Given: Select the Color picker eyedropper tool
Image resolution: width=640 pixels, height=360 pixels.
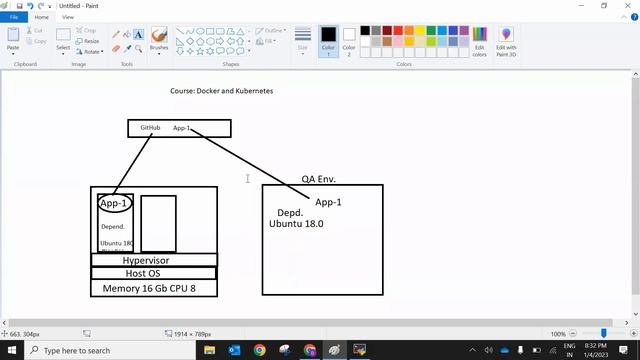Looking at the screenshot, I should 127,49.
